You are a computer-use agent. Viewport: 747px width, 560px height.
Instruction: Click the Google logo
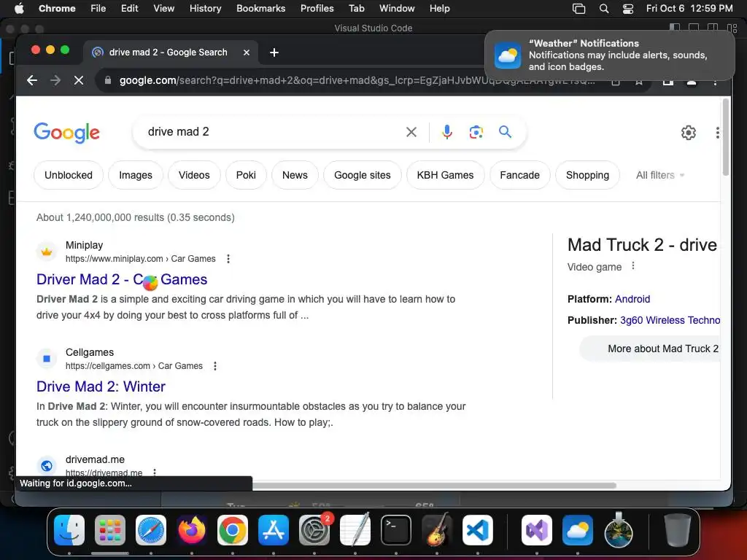click(66, 133)
